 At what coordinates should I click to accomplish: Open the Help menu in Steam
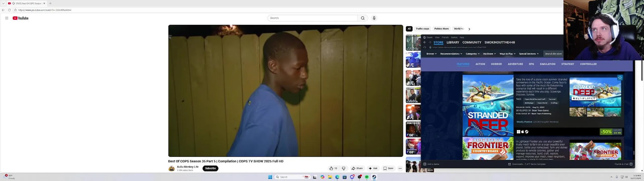[462, 37]
